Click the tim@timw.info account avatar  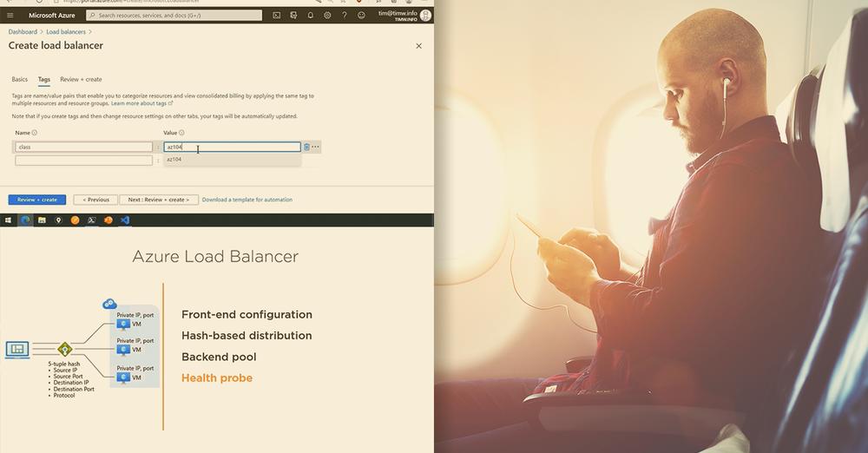[425, 16]
